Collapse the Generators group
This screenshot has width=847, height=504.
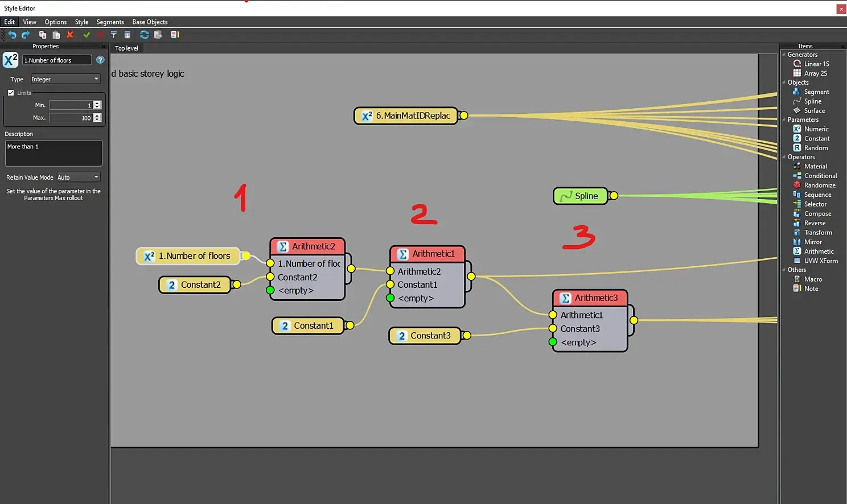(784, 55)
